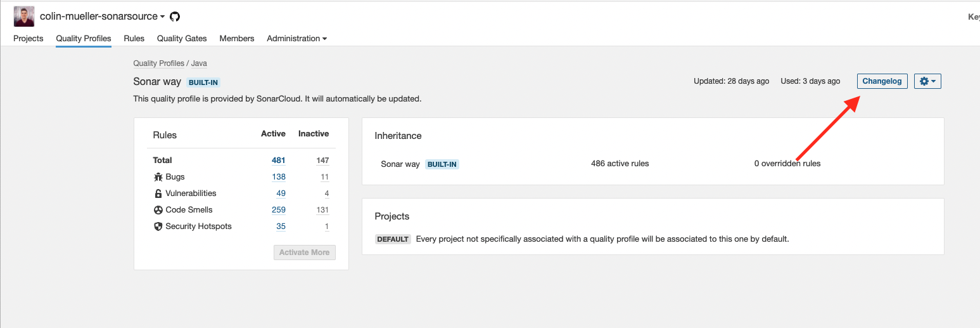The height and width of the screenshot is (328, 980).
Task: Open the 481 total active rules link
Action: pos(279,161)
